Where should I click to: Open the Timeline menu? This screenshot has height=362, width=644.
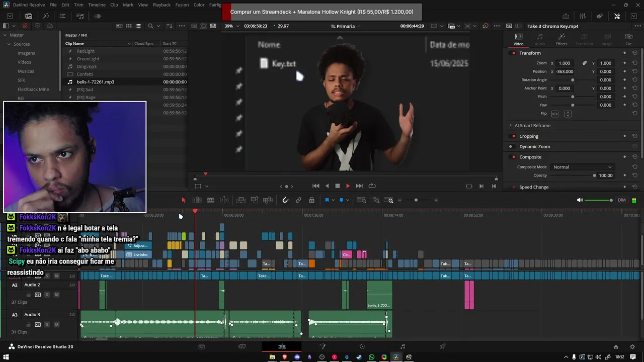pyautogui.click(x=97, y=5)
